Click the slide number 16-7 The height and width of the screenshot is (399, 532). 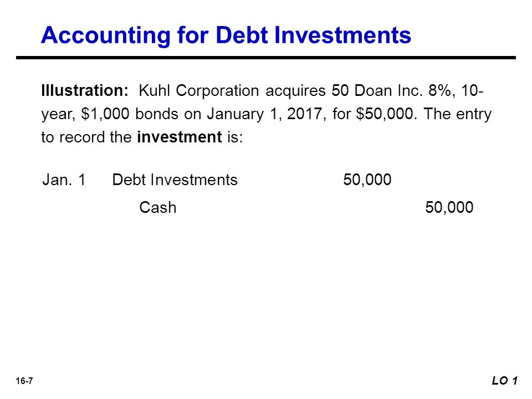[x=24, y=381]
